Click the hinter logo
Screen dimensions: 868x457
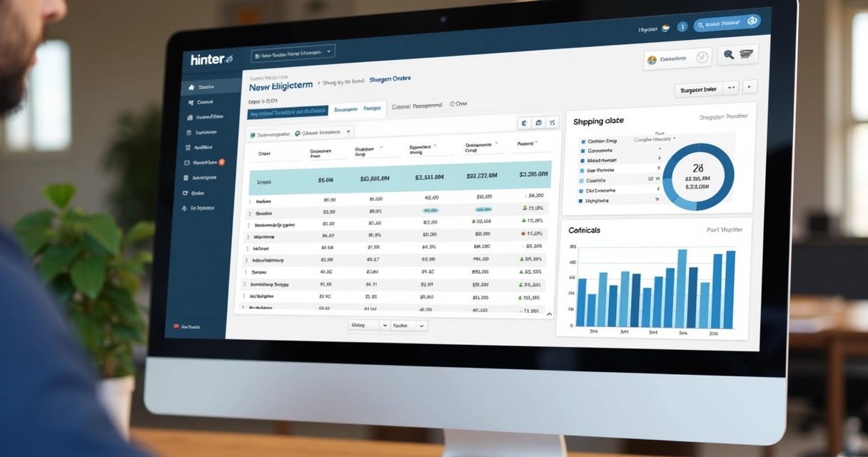pyautogui.click(x=211, y=60)
